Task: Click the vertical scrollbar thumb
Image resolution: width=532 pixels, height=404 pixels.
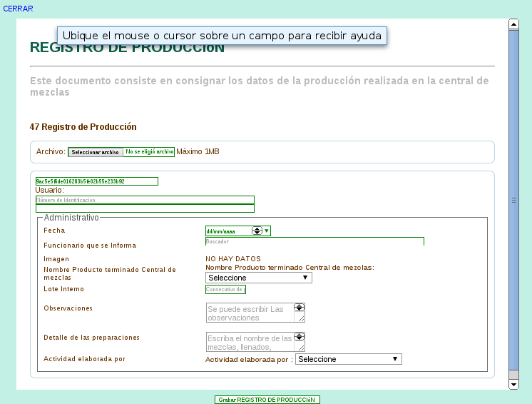Action: point(513,201)
